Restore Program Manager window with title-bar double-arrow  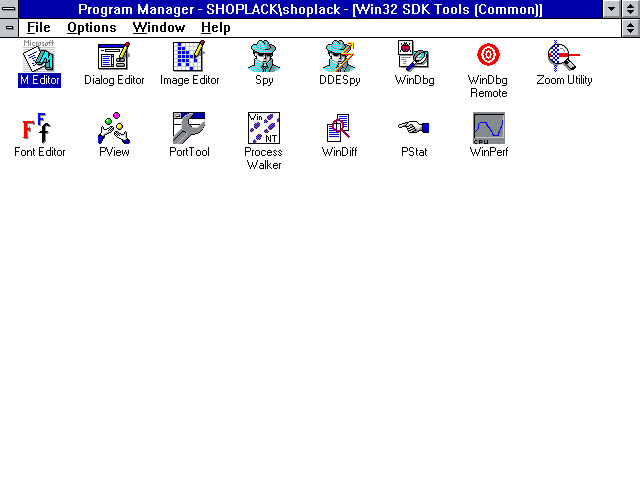click(x=631, y=9)
